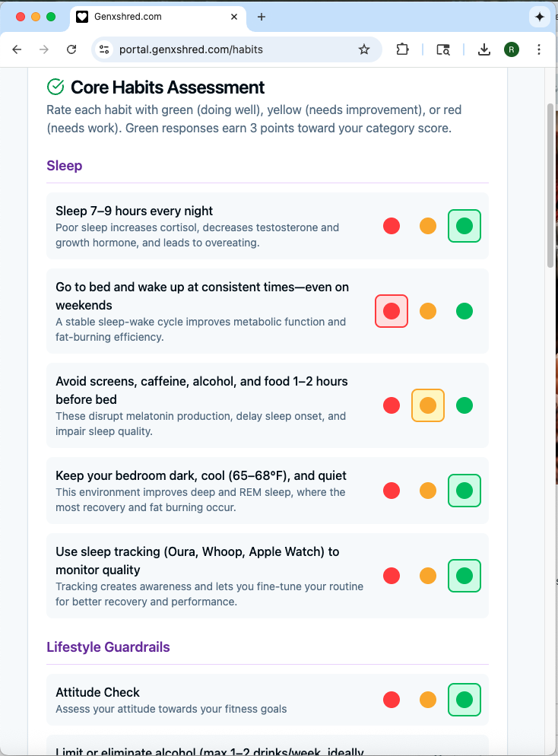Click the address bar URL portal.genxshred.com/habits
Viewport: 558px width, 756px height.
point(191,49)
